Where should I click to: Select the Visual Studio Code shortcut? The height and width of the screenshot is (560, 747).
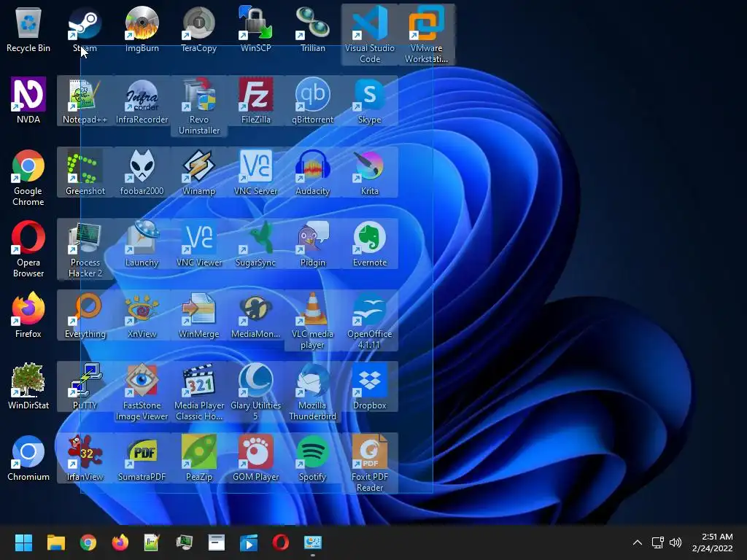[x=370, y=34]
